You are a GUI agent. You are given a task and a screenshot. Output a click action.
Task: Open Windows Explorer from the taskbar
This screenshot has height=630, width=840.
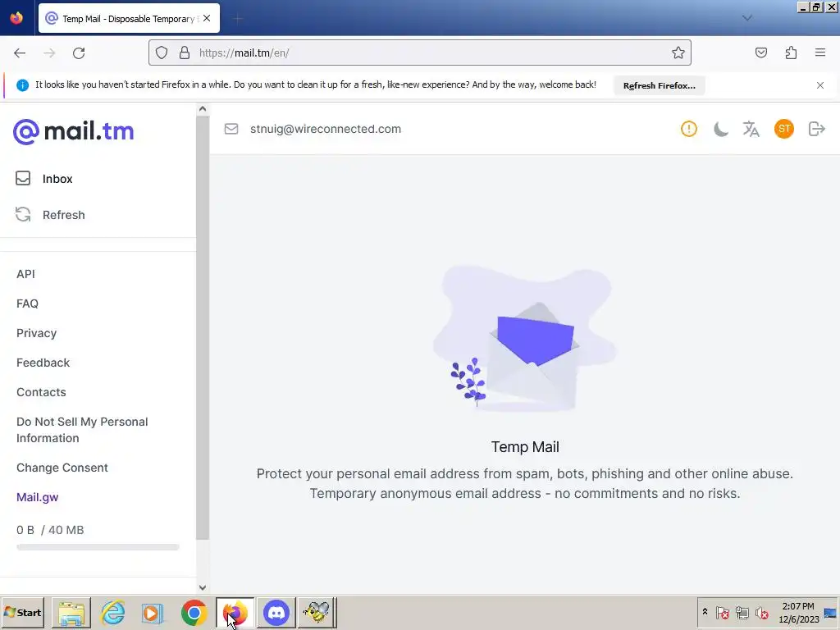tap(71, 612)
